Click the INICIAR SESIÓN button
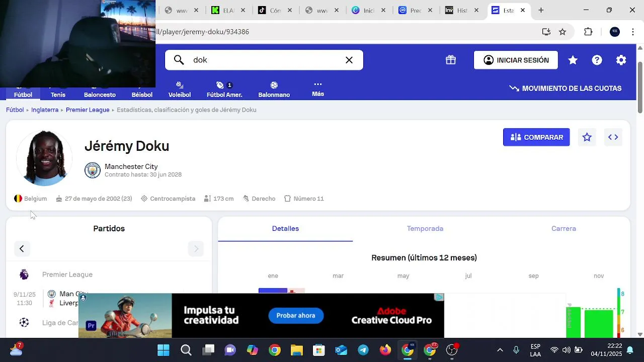Image resolution: width=644 pixels, height=362 pixels. [x=516, y=60]
